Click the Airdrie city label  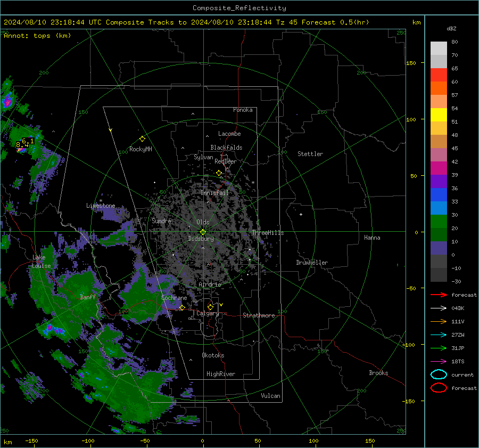coord(210,284)
